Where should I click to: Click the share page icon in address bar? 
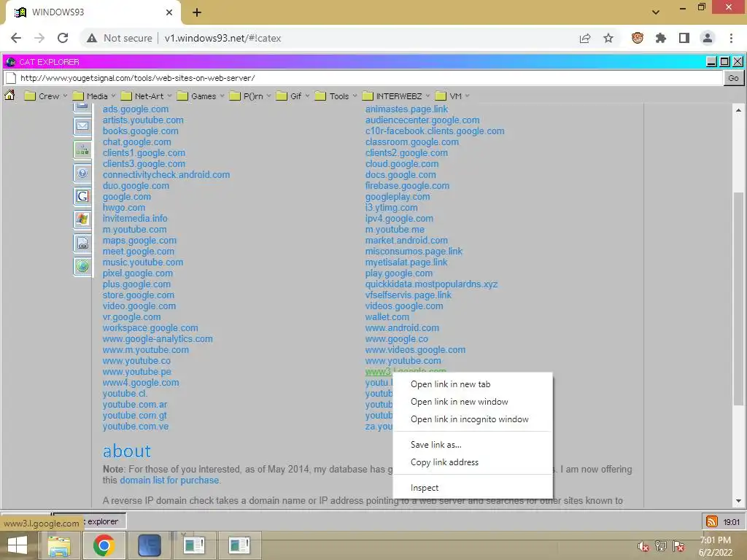pos(585,38)
